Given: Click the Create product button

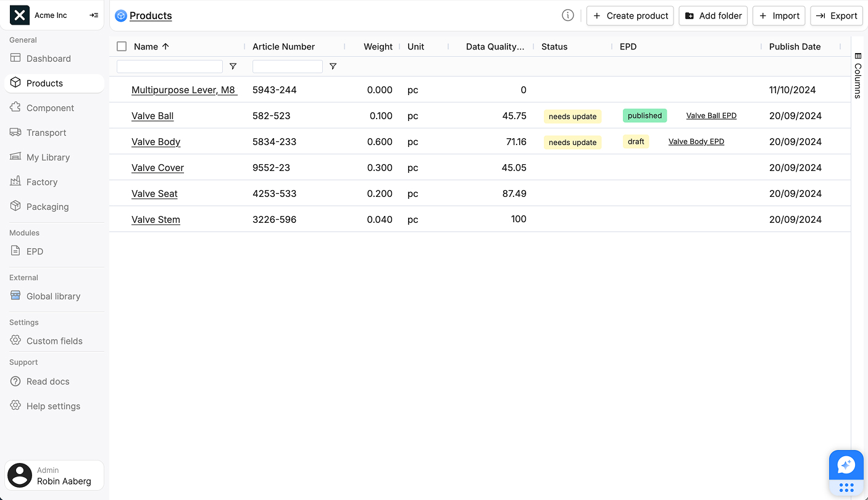Looking at the screenshot, I should [630, 15].
